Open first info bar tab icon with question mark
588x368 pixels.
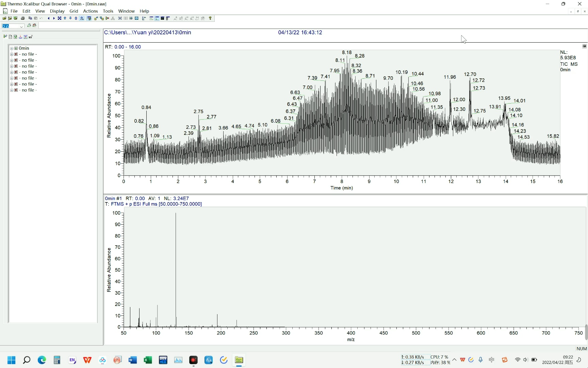coord(5,36)
